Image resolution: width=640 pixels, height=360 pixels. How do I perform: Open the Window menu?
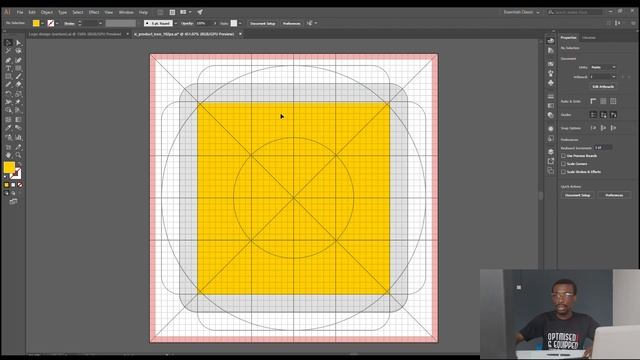tap(126, 12)
